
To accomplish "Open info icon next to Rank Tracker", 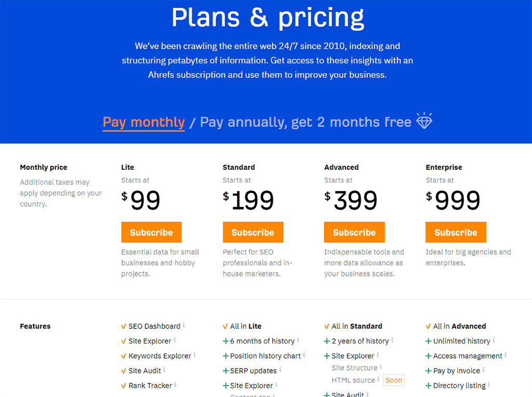I will pos(176,385).
